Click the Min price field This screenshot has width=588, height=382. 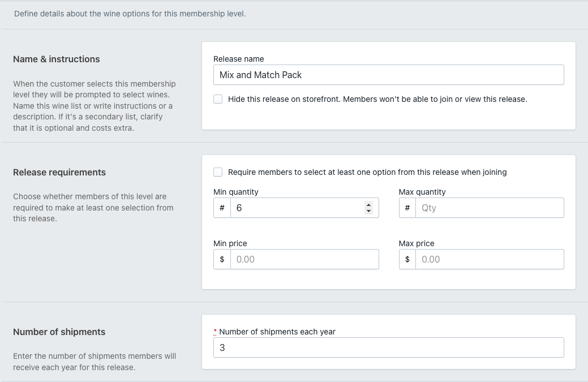tap(304, 259)
